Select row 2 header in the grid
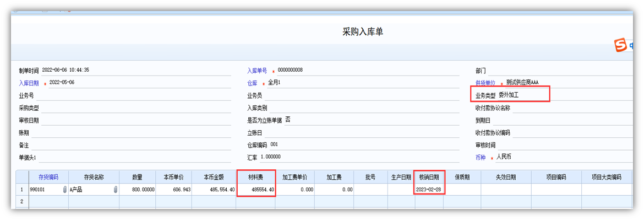The height and width of the screenshot is (220, 644). pyautogui.click(x=22, y=201)
